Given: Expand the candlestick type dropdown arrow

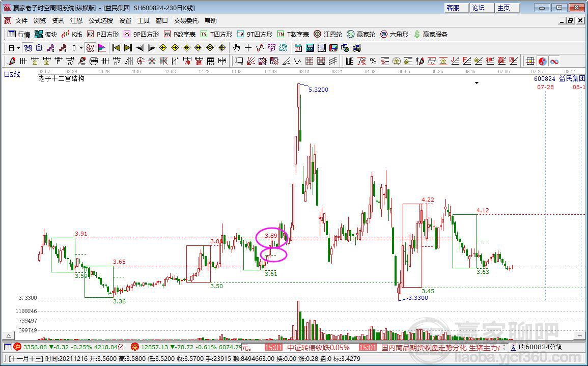Looking at the screenshot, I should (x=81, y=48).
